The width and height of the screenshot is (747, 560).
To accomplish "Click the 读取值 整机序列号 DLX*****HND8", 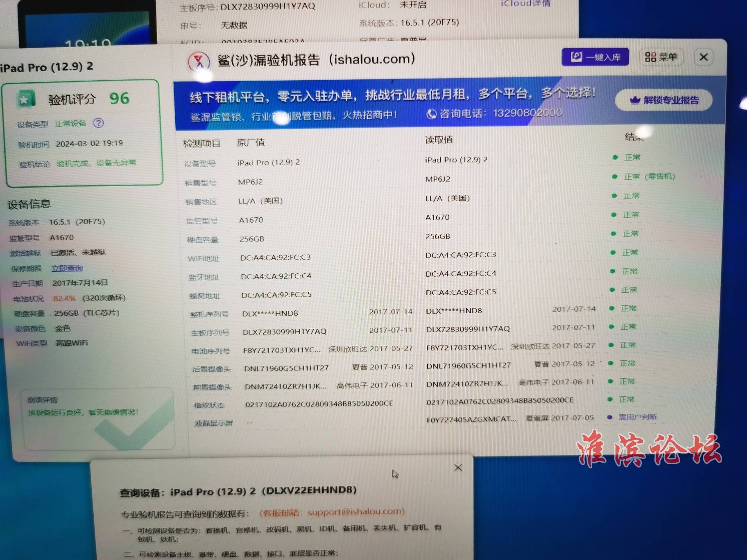I will (454, 311).
